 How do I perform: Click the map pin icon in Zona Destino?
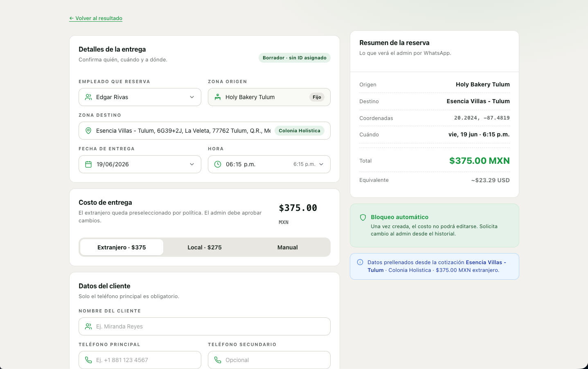(x=88, y=131)
